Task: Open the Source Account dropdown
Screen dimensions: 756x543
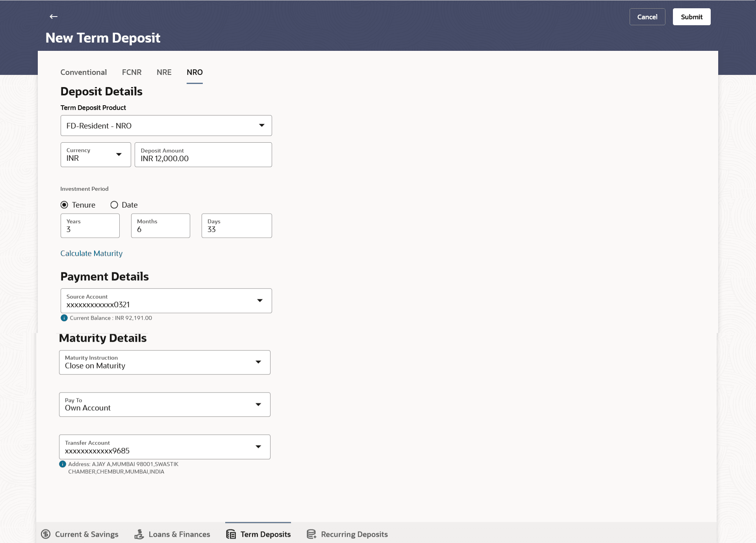Action: point(166,301)
